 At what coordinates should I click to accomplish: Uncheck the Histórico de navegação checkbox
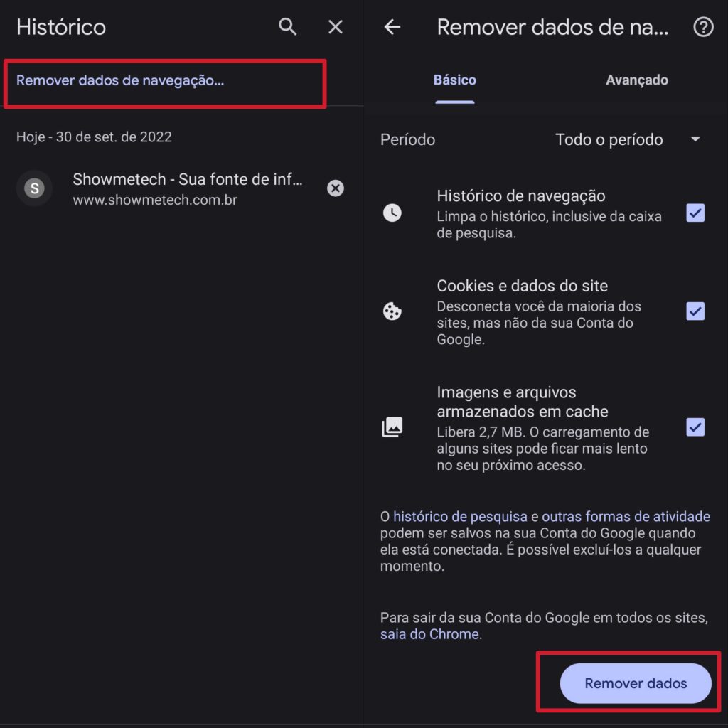pos(695,213)
